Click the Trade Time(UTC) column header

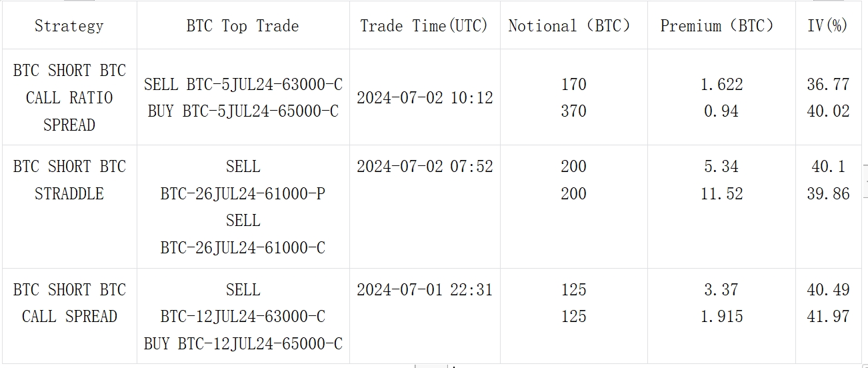425,26
